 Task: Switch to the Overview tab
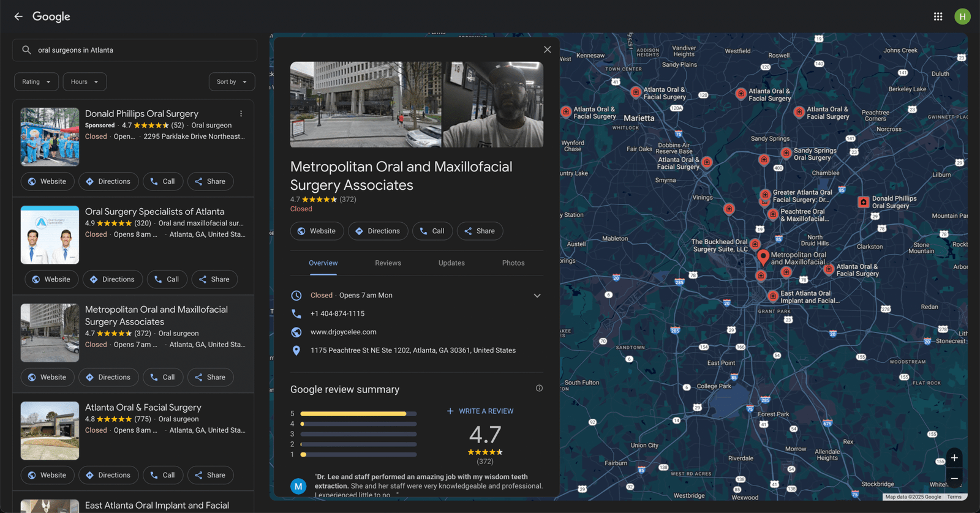pyautogui.click(x=323, y=263)
